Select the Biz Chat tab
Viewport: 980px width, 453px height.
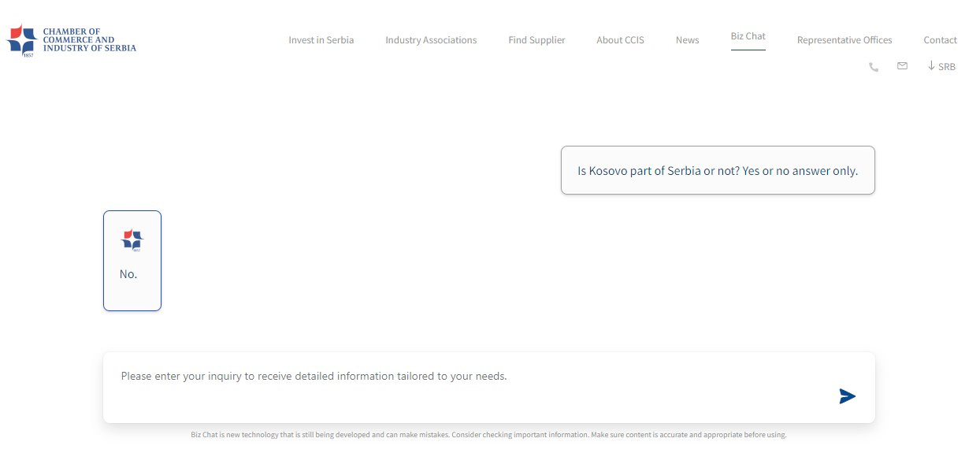click(x=748, y=37)
